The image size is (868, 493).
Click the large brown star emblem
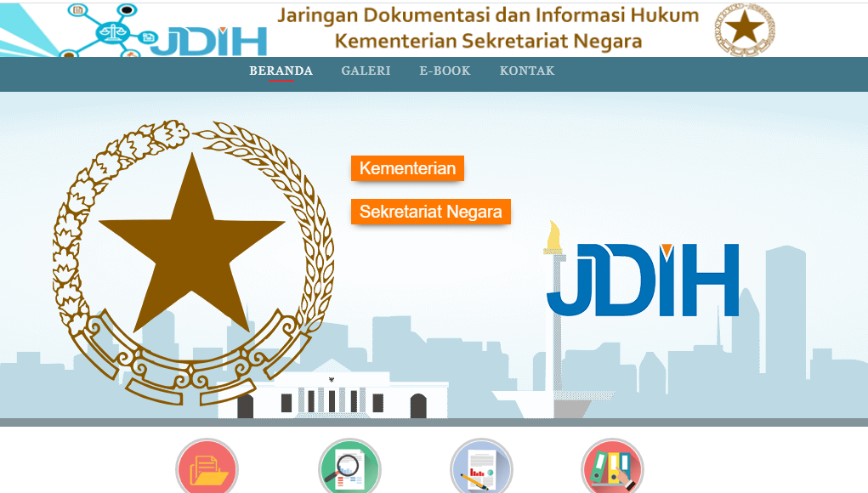[191, 246]
